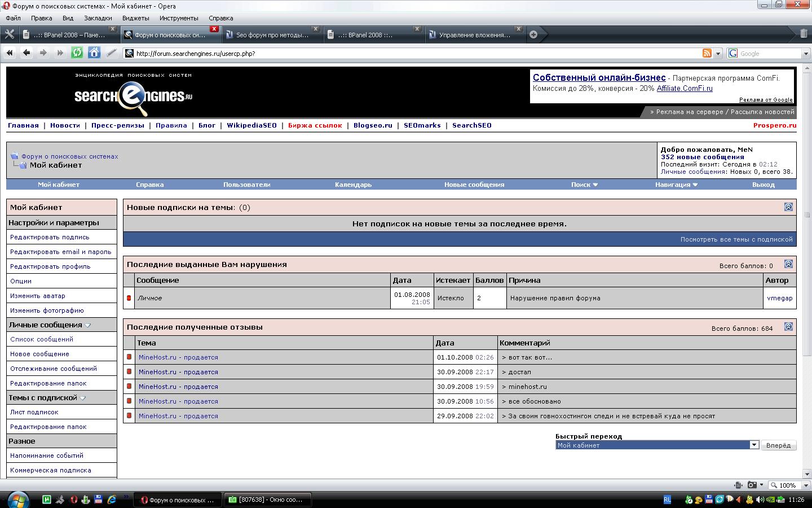Open the Виджеты menu
The height and width of the screenshot is (508, 812).
click(135, 18)
